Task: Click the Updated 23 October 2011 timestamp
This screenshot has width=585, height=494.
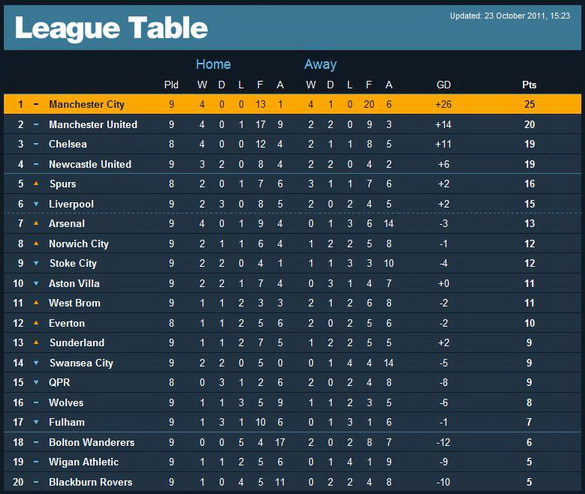Action: point(510,16)
